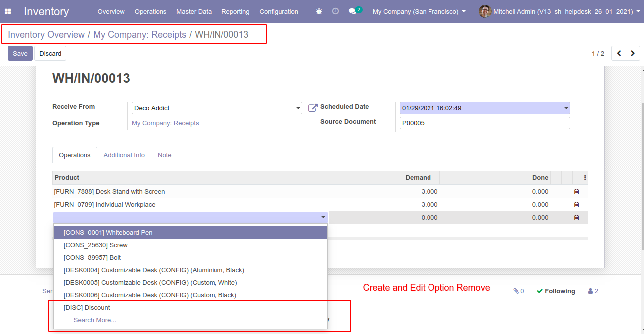Open the apps grid menu icon

click(8, 11)
